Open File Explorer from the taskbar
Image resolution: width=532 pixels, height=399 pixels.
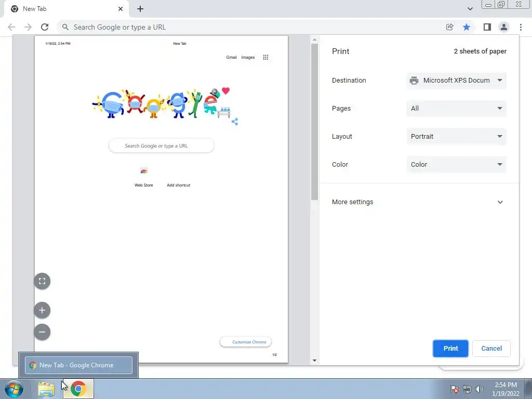coord(46,389)
